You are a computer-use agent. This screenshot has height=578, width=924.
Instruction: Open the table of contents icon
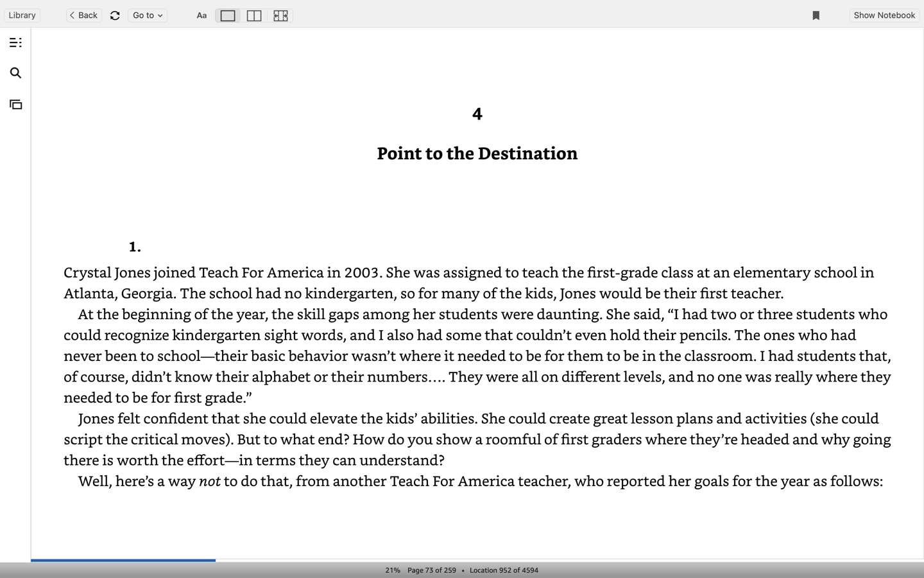(16, 42)
